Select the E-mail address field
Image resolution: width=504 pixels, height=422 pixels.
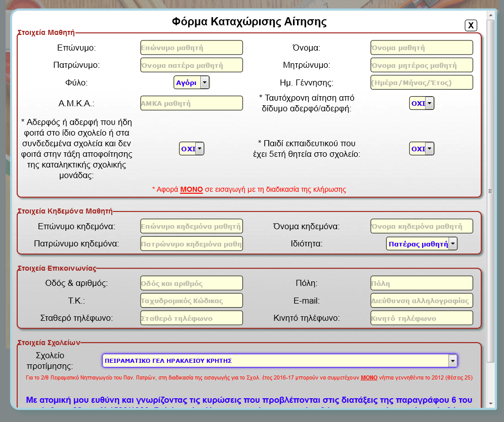(422, 301)
